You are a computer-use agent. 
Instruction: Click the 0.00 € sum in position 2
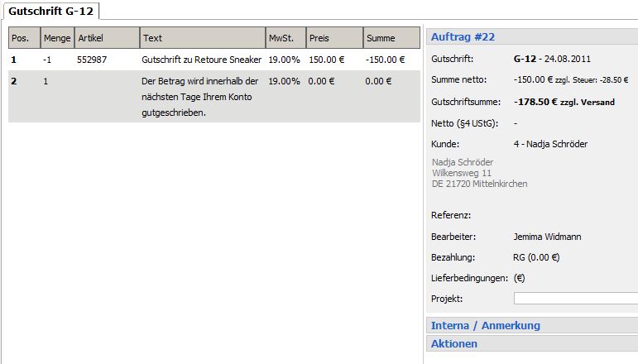378,81
